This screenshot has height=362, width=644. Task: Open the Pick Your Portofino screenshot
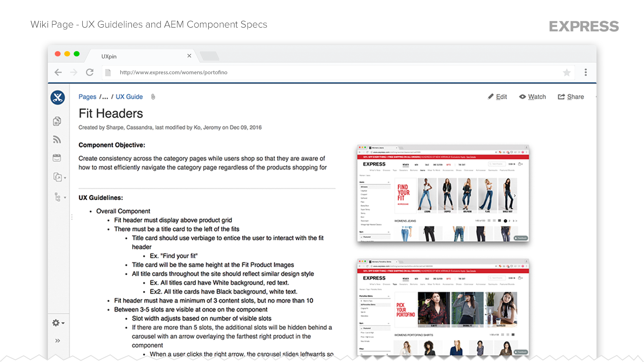click(443, 308)
